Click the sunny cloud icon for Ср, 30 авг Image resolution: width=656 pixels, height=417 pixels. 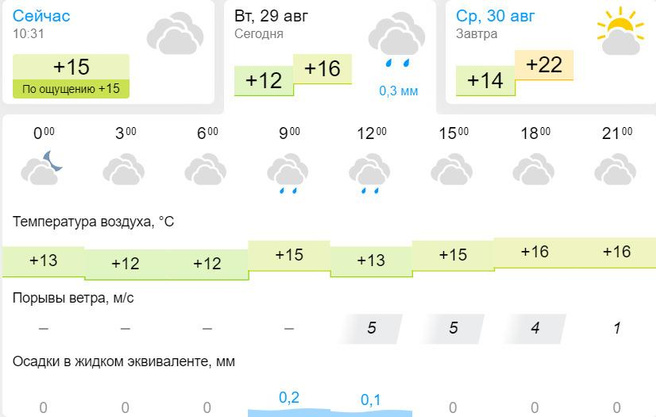[619, 32]
